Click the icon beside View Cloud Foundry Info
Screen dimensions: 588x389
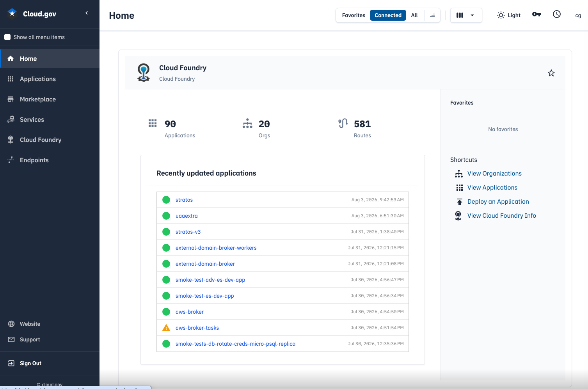[458, 216]
